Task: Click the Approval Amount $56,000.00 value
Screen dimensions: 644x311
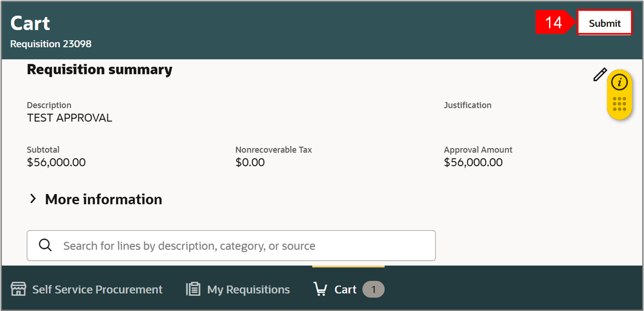Action: tap(473, 162)
